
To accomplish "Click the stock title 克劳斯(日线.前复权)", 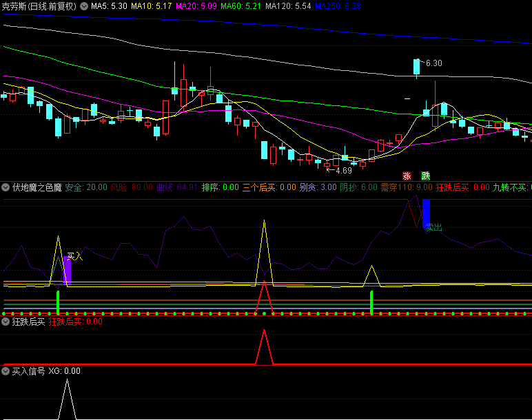I will tap(39, 6).
